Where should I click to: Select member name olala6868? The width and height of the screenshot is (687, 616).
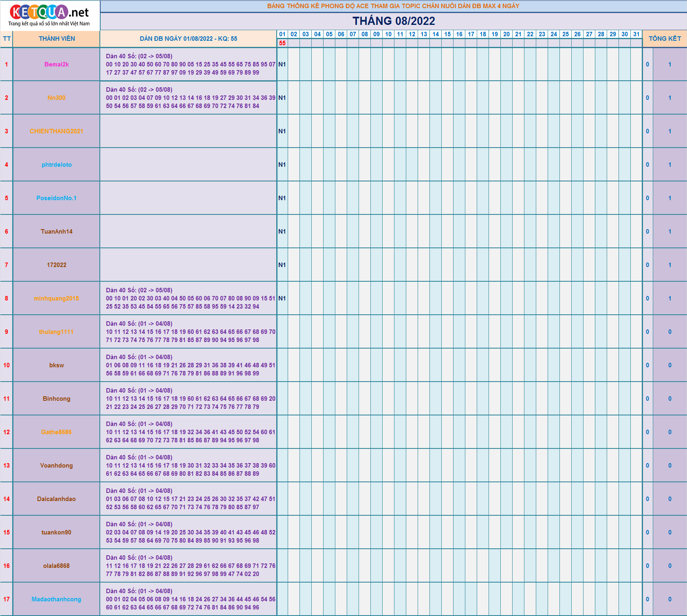coord(56,566)
